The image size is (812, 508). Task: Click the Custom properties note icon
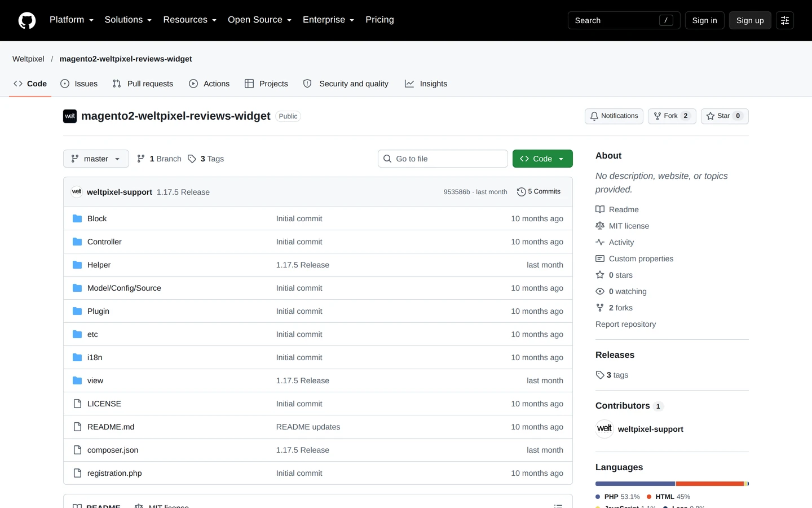(x=600, y=259)
